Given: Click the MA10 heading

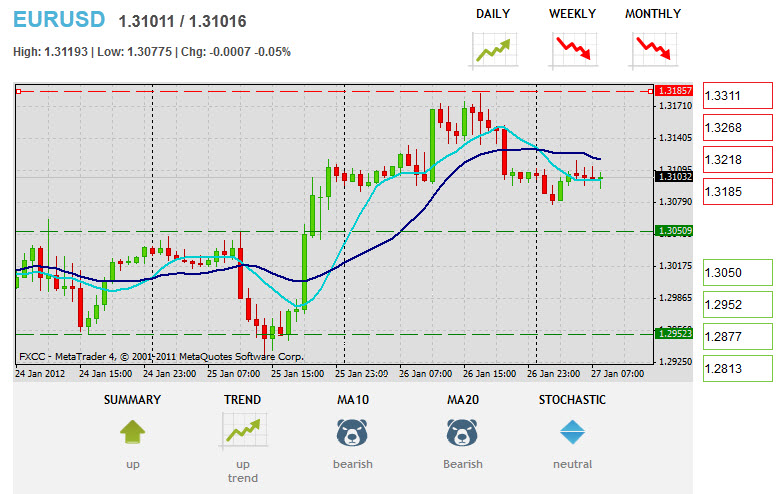Looking at the screenshot, I should (x=353, y=400).
